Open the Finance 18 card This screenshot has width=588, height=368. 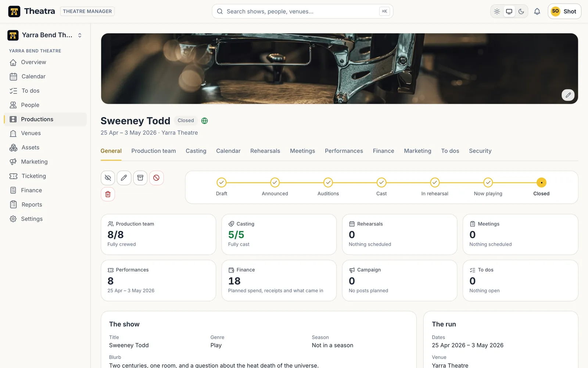279,280
